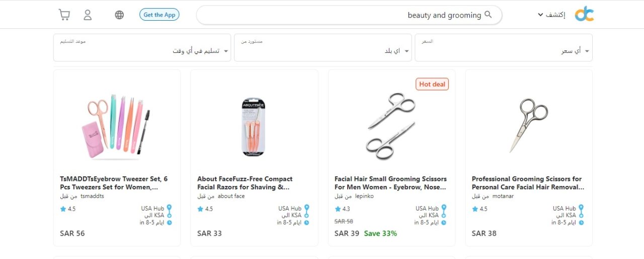644x259 pixels.
Task: Click delivery clock icon on about face card
Action: pyautogui.click(x=306, y=222)
